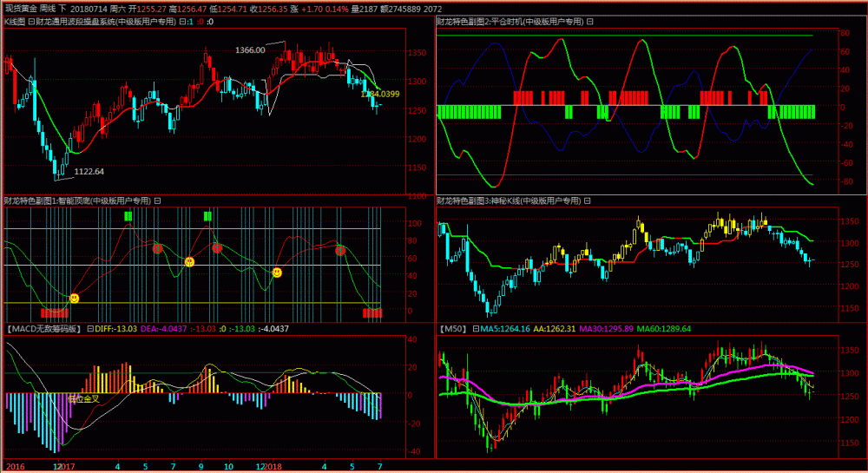Click the MA30:1295.89 value
Viewport: 868px width, 473px height.
[x=606, y=329]
